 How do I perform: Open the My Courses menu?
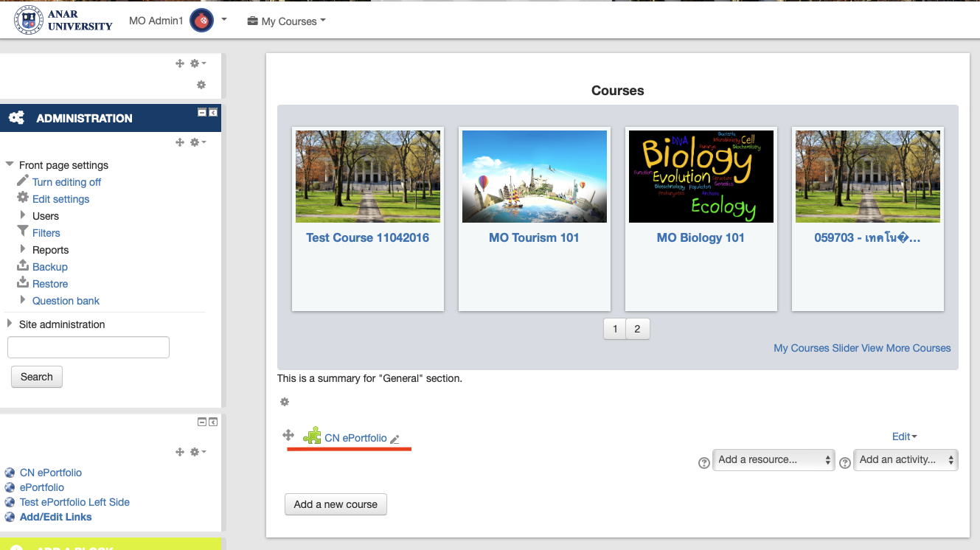(x=286, y=21)
